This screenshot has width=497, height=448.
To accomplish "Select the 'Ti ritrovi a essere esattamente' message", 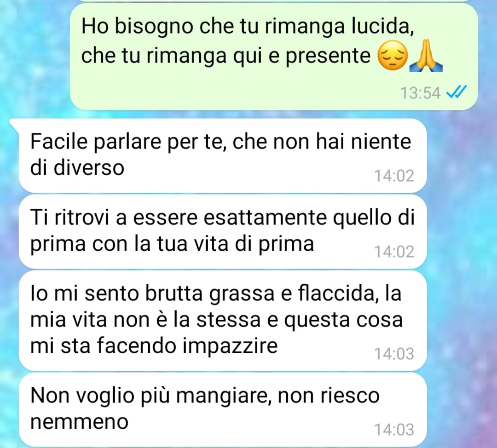I will [x=223, y=232].
